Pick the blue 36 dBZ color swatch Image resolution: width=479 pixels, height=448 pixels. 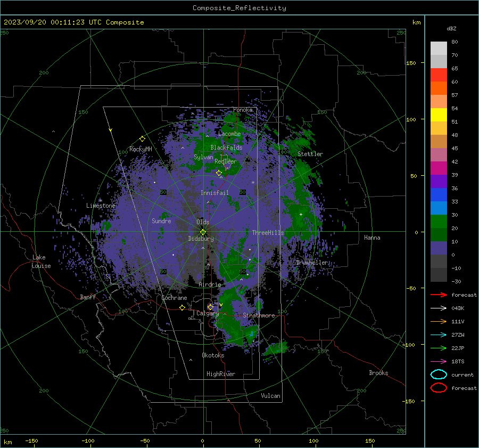coord(439,194)
